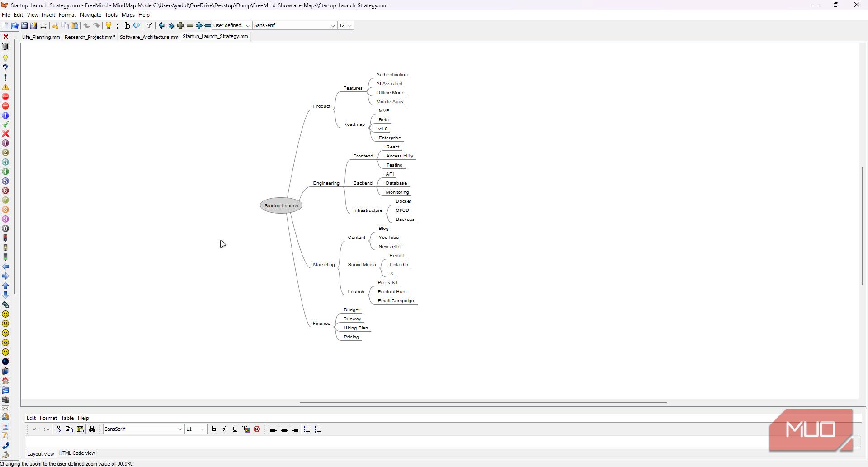Toggle italic in note editor toolbar
Screen dimensions: 868x467
(224, 429)
